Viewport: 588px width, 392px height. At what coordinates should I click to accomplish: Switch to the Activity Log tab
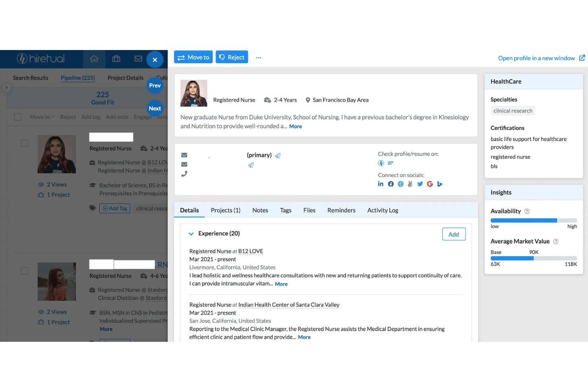[383, 210]
